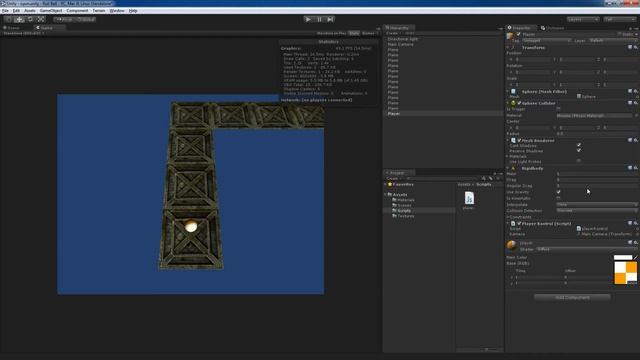640x360 pixels.
Task: Click the Main Color swatch
Action: pos(623,258)
